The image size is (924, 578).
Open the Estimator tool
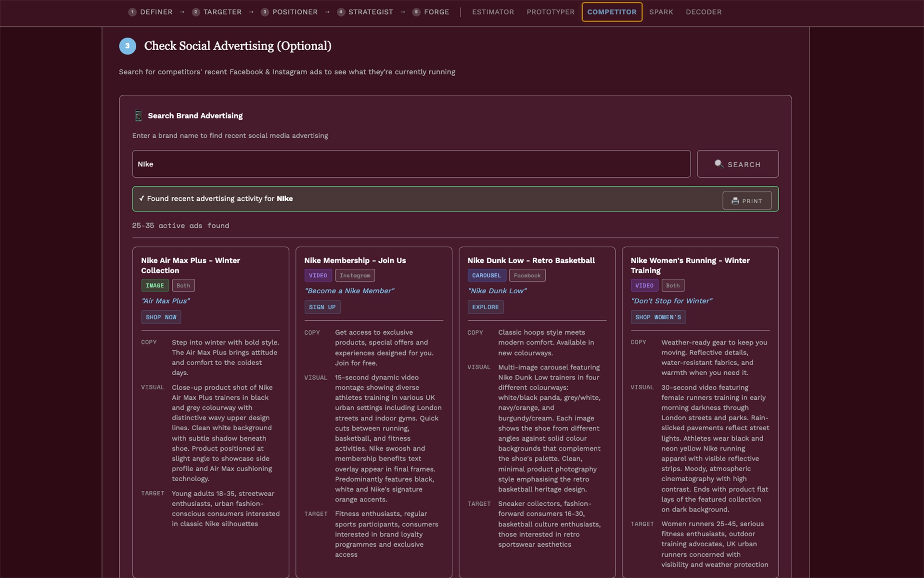(x=493, y=12)
